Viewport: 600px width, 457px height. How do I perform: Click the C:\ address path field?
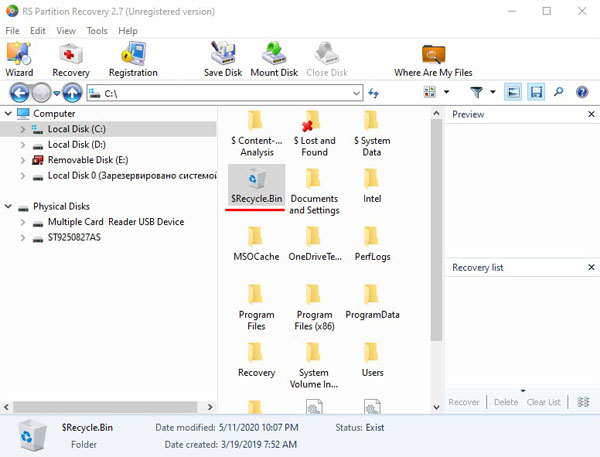pyautogui.click(x=225, y=93)
